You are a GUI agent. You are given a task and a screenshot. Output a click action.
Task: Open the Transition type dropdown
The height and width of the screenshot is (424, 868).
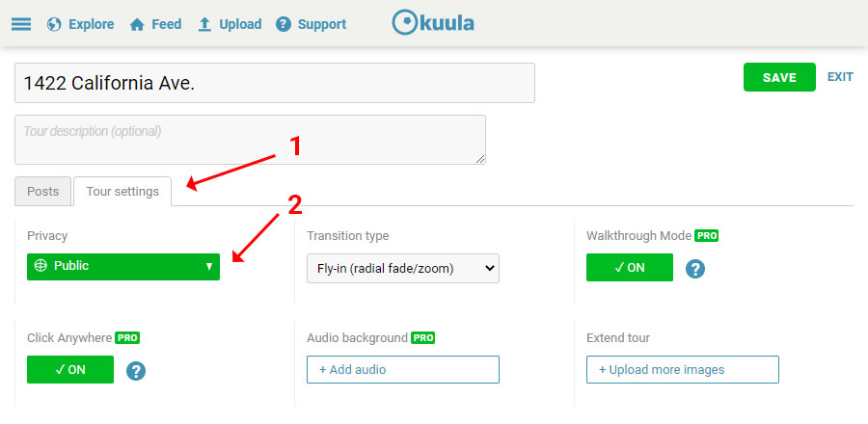pyautogui.click(x=403, y=269)
